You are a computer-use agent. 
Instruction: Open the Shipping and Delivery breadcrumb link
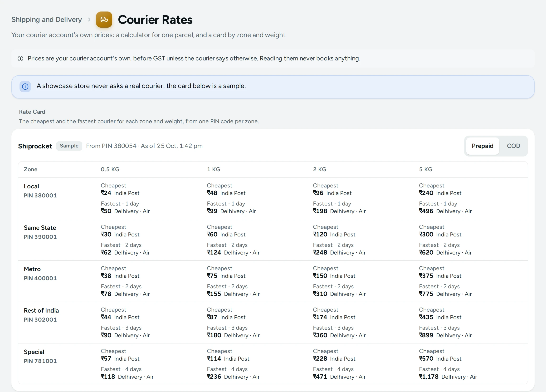pos(47,20)
